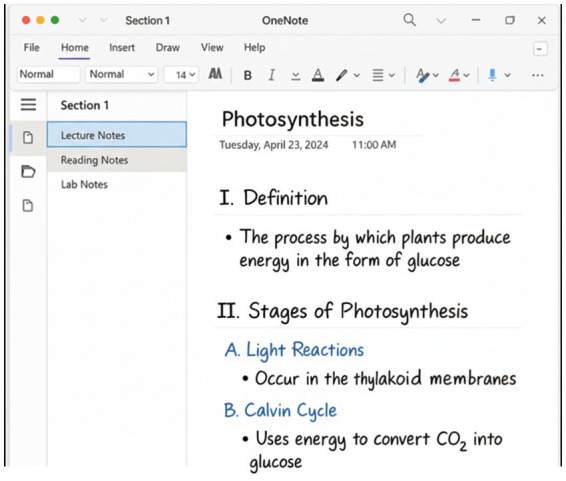
Task: Collapse the ribbon using minus button
Action: pos(540,49)
